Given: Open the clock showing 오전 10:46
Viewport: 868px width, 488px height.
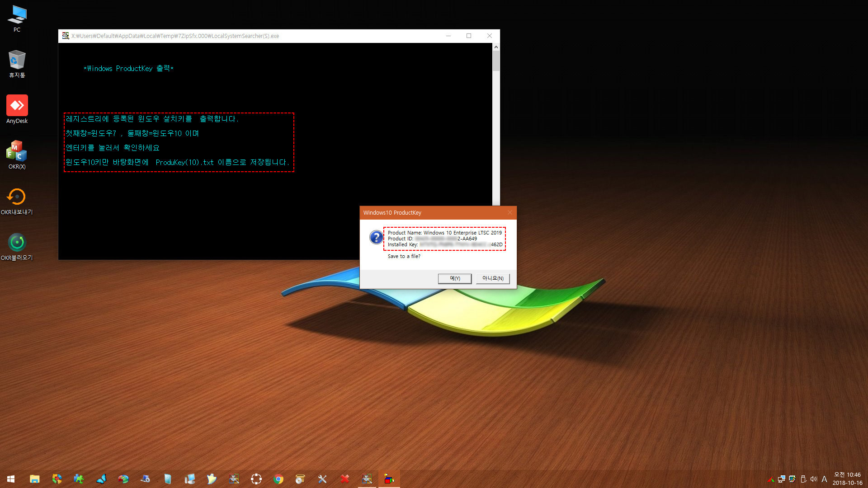Looking at the screenshot, I should pyautogui.click(x=847, y=479).
